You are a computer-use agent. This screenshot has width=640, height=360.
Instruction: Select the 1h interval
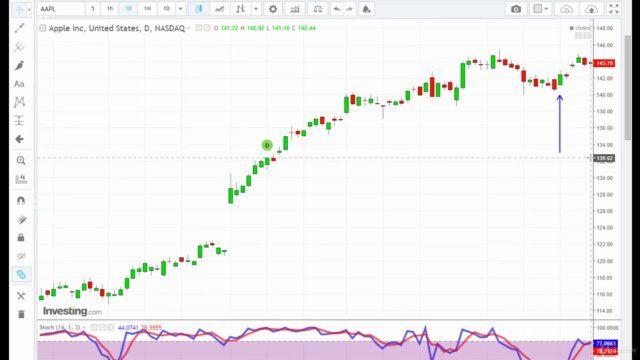[110, 9]
